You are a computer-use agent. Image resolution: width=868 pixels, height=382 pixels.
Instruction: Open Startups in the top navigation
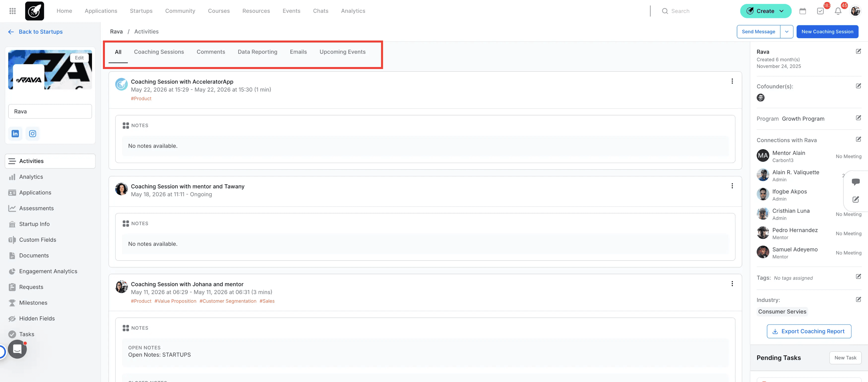(x=141, y=11)
